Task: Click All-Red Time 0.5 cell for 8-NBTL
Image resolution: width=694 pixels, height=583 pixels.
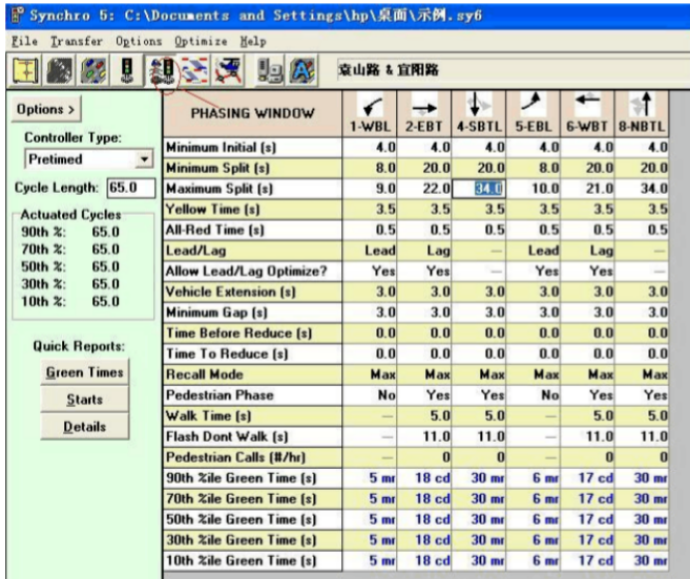Action: (x=642, y=230)
